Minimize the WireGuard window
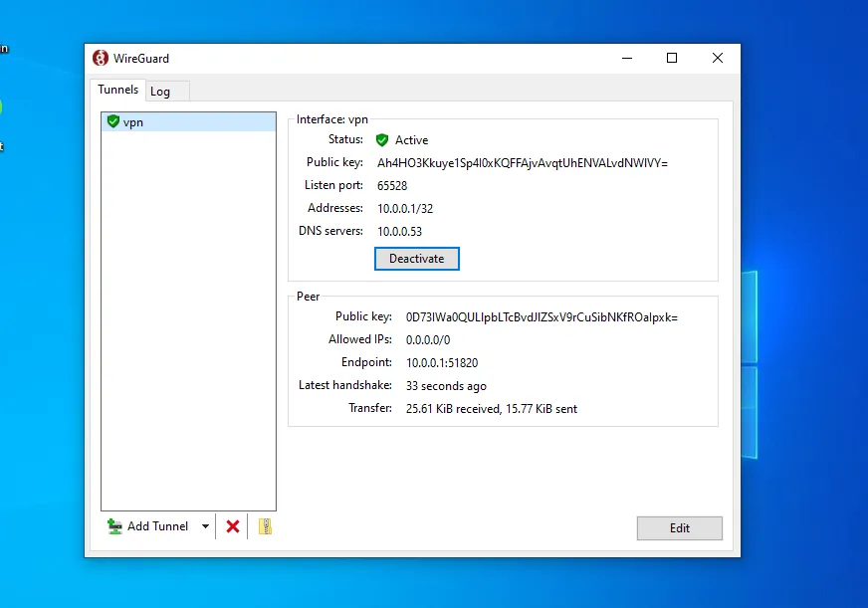 point(626,59)
